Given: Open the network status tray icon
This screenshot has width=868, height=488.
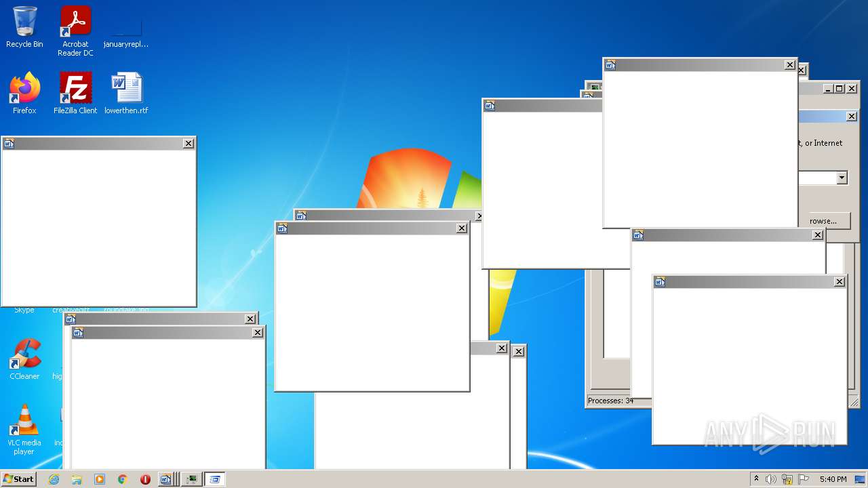Looking at the screenshot, I should tap(787, 479).
